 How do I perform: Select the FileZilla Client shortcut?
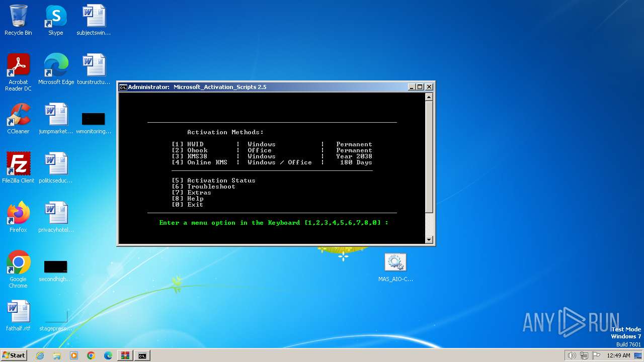tap(18, 168)
